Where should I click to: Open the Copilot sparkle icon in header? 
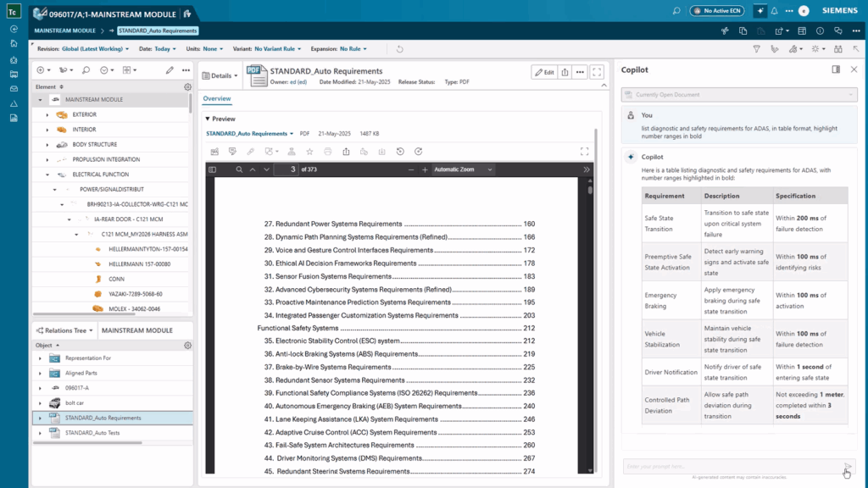coord(760,11)
